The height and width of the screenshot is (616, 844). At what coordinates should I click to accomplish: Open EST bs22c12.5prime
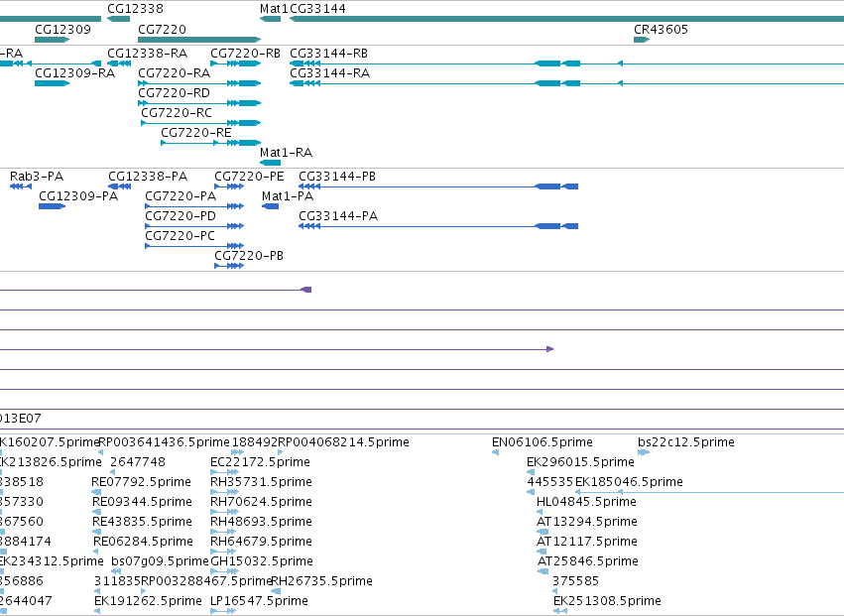(x=685, y=442)
